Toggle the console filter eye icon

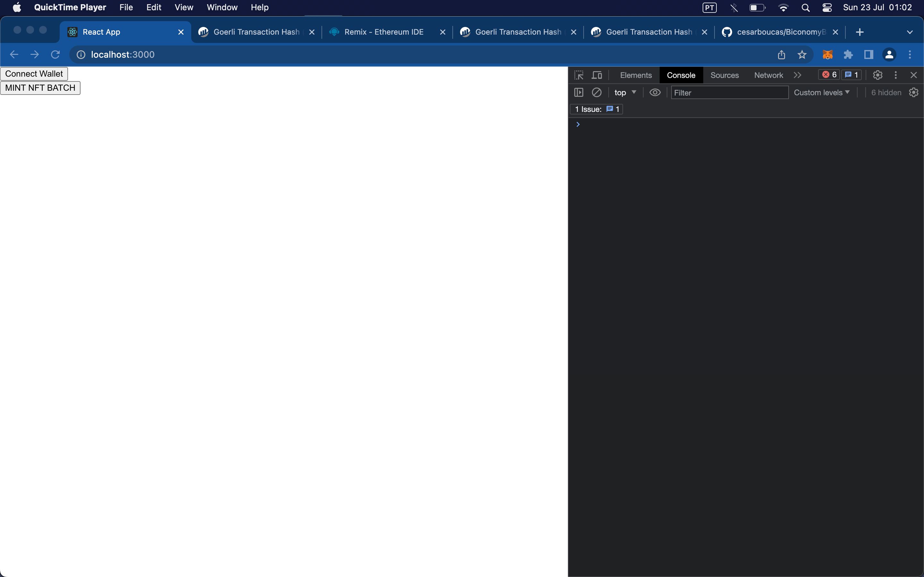pos(655,92)
